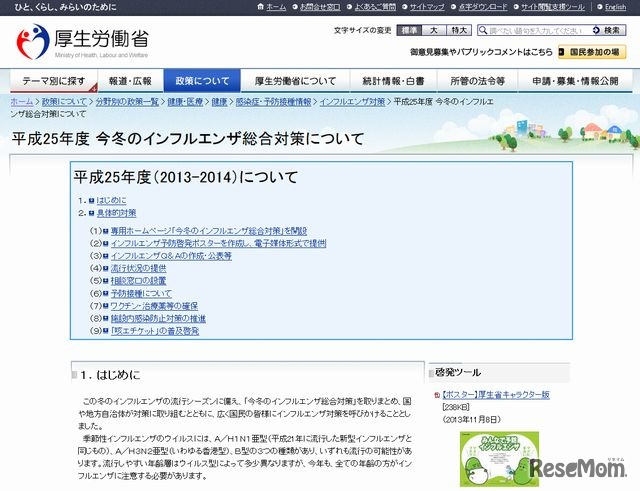Open the サイト閲覧支援ツール link
This screenshot has width=640, height=491.
[552, 7]
